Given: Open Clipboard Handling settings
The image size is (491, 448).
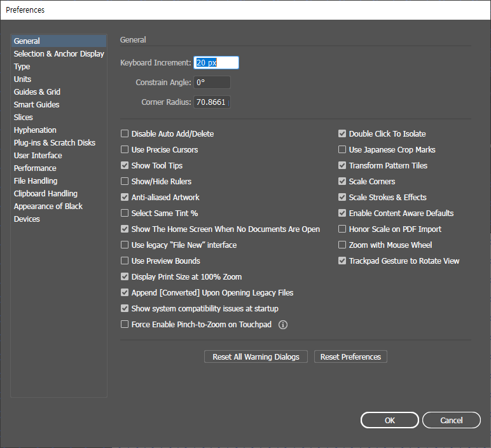Looking at the screenshot, I should [x=59, y=194].
